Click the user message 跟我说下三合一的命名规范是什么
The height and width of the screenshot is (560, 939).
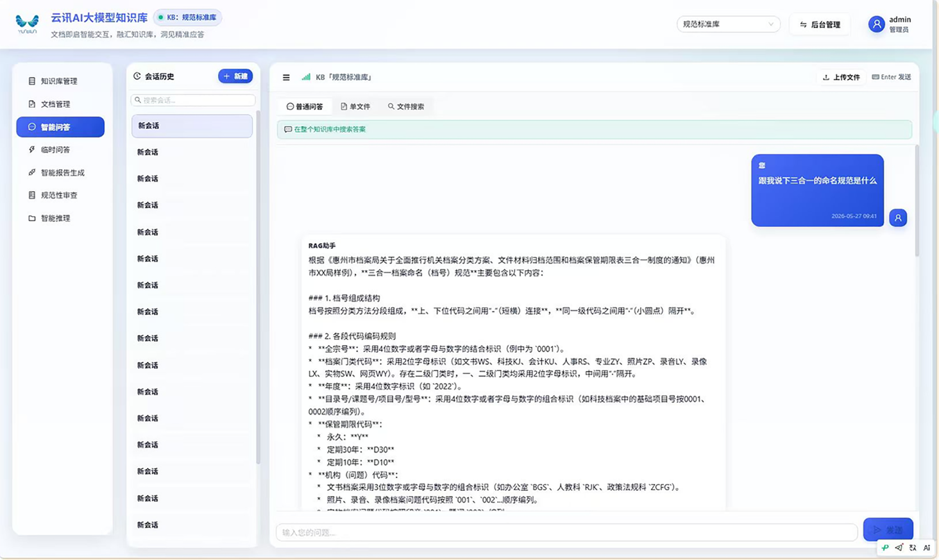tap(817, 181)
